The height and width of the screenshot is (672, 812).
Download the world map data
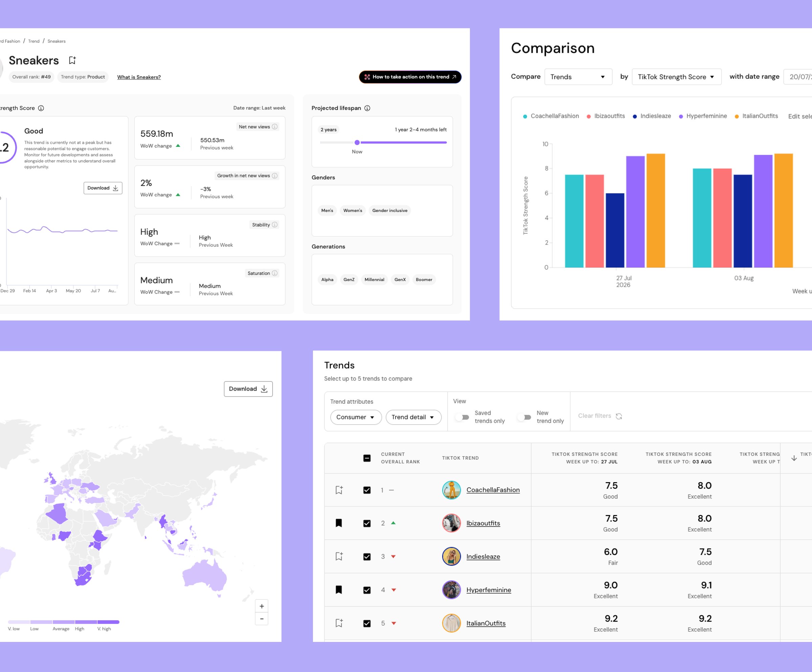click(x=248, y=389)
